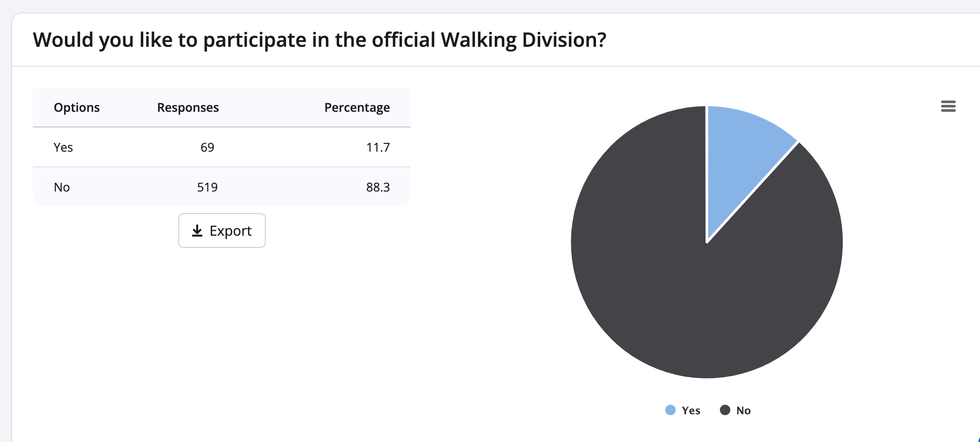Click the Responses column header
Screen dimensions: 980x442
[x=188, y=107]
